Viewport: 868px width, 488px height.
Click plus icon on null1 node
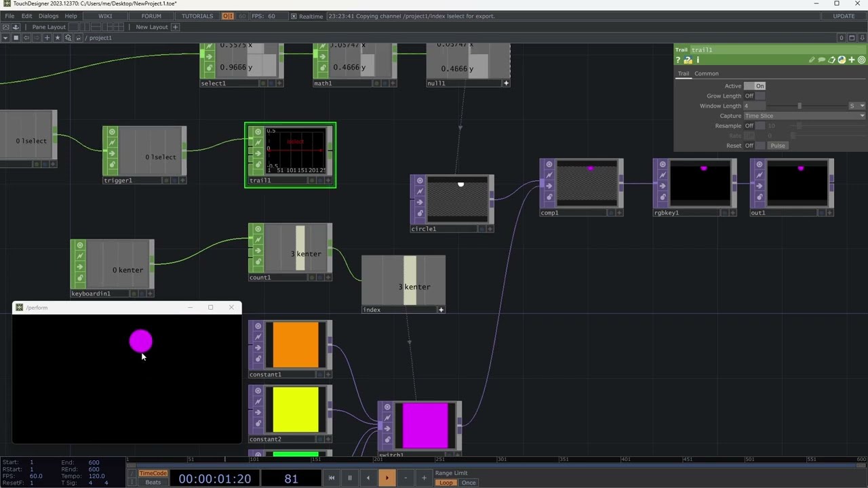(x=506, y=83)
